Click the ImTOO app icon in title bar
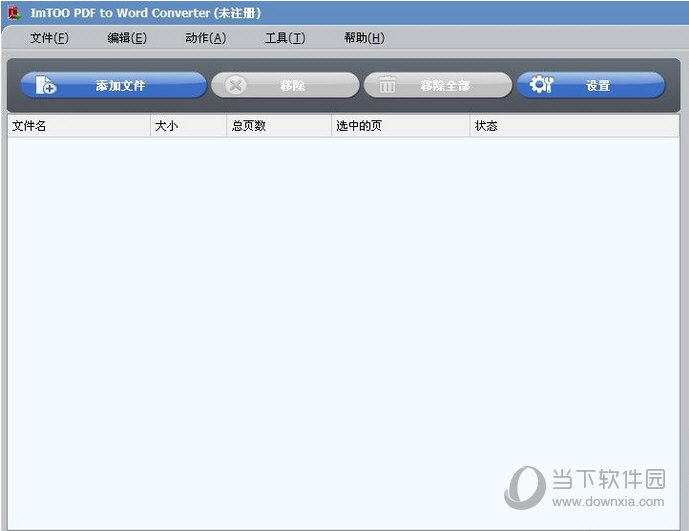 15,13
